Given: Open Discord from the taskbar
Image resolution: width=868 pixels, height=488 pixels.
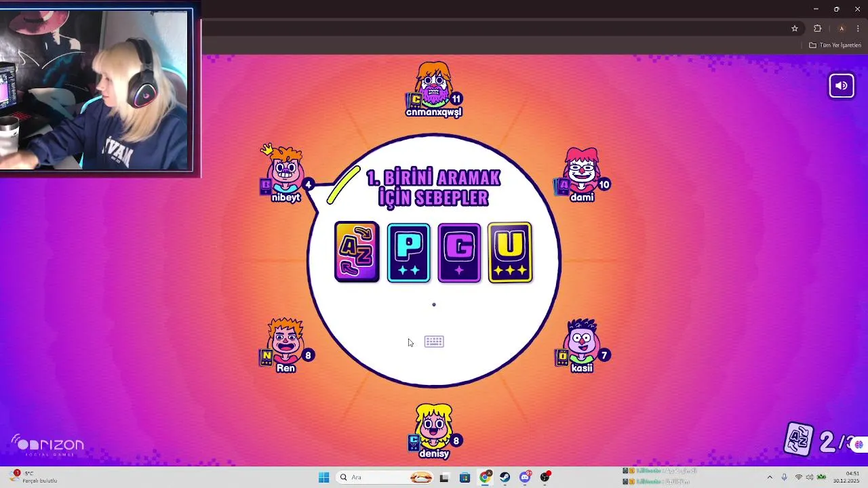Looking at the screenshot, I should click(x=526, y=478).
